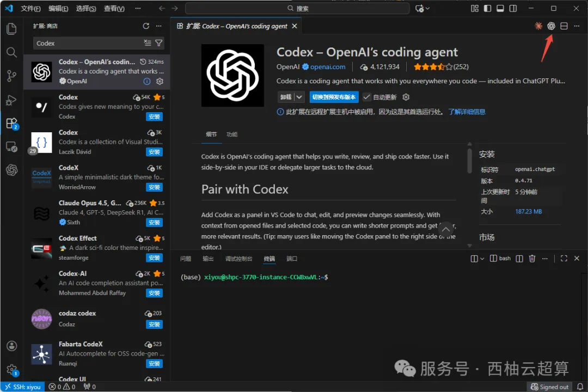Switch to the 功能 tab

(x=232, y=134)
